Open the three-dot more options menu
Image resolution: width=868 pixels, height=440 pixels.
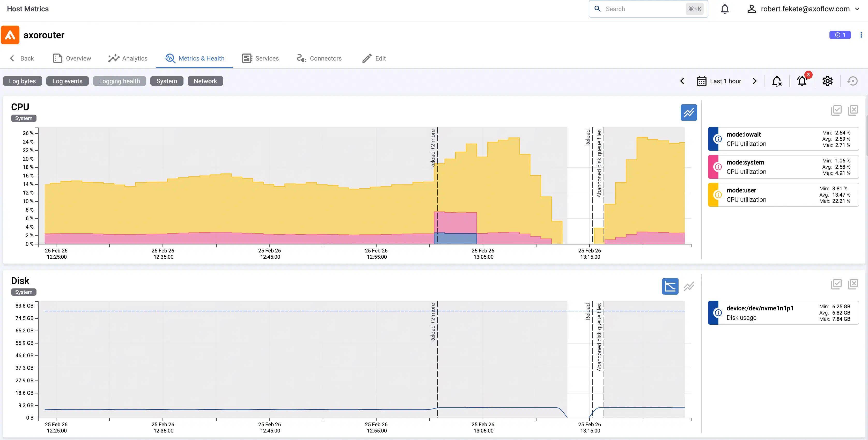tap(861, 35)
